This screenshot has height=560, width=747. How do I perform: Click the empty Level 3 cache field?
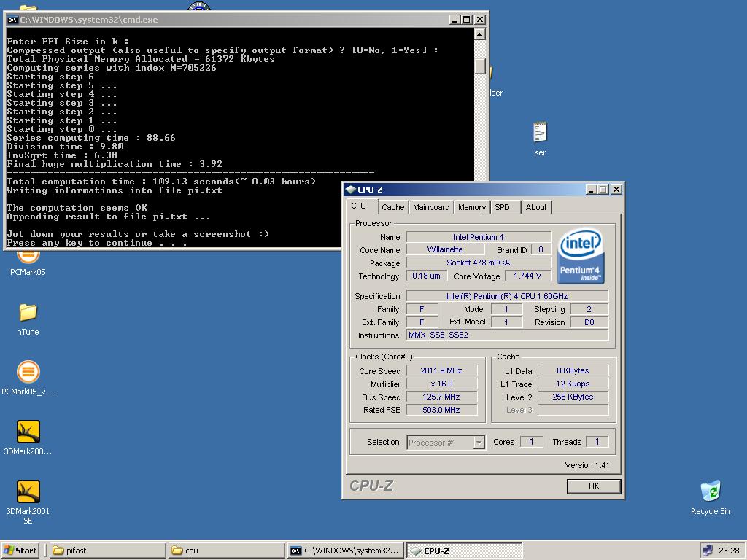click(573, 410)
